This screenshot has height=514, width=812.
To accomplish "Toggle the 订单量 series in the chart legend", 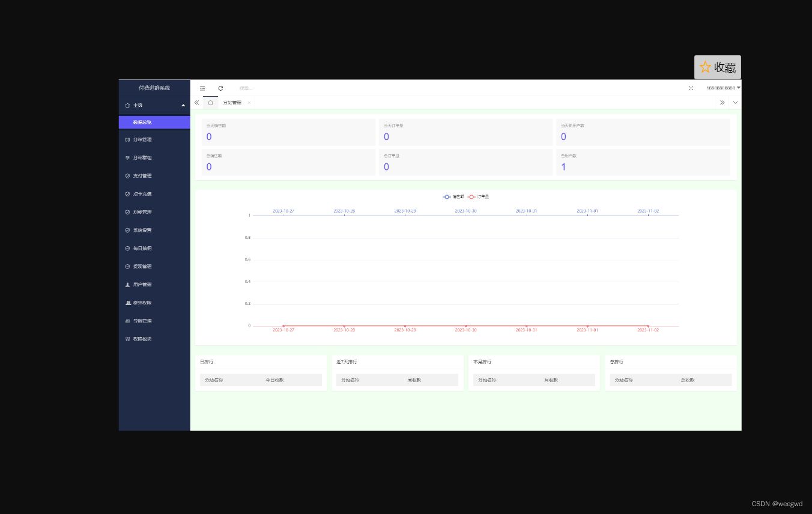I will [x=480, y=196].
